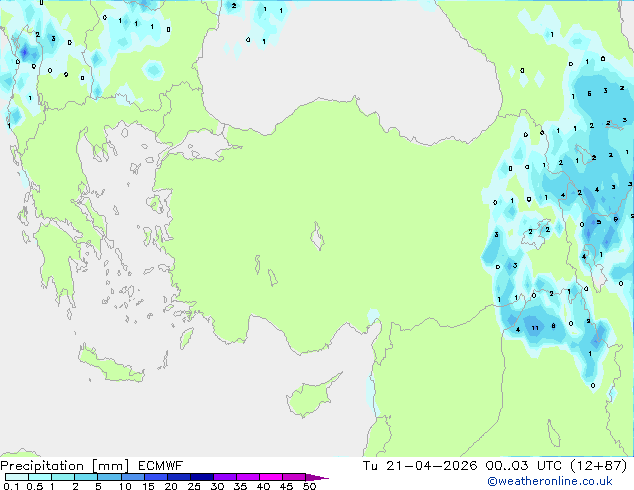Click the "45" legend scale label
Viewport: 634px width, 490px height.
click(286, 486)
